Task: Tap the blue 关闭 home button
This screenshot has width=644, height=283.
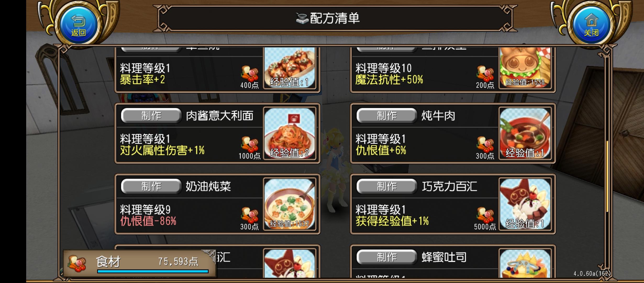Action: [591, 25]
